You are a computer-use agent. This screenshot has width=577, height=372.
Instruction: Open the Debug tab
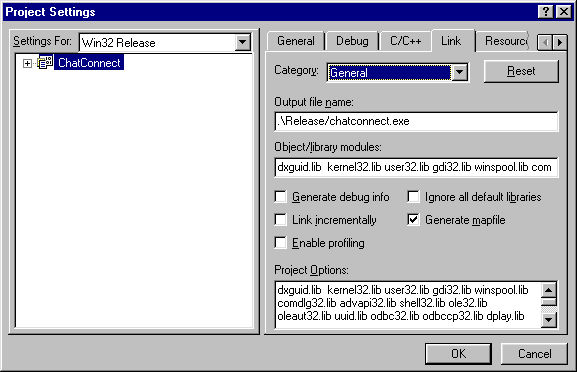pyautogui.click(x=352, y=41)
